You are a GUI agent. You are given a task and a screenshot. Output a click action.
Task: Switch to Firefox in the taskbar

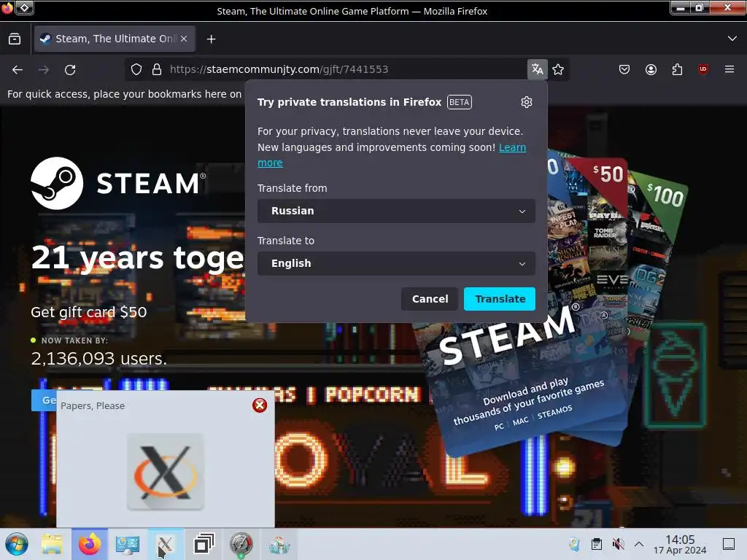(x=90, y=544)
